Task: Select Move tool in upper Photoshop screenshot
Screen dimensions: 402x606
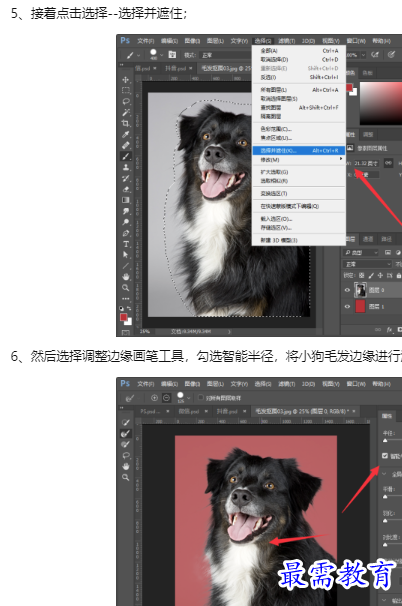Action: pyautogui.click(x=126, y=80)
